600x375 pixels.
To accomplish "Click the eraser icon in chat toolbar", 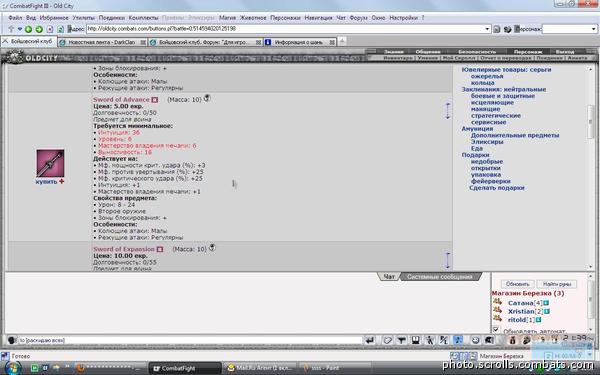I will pyautogui.click(x=387, y=340).
